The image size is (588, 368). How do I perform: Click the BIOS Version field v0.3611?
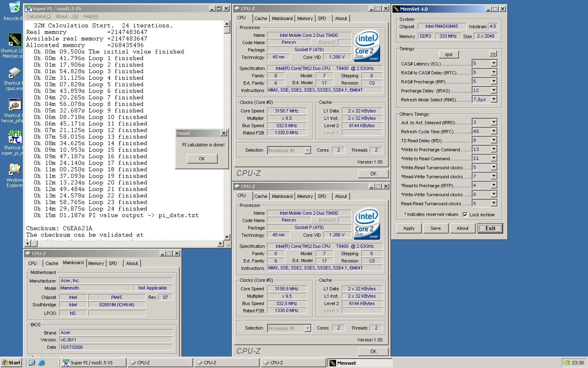pyautogui.click(x=116, y=340)
